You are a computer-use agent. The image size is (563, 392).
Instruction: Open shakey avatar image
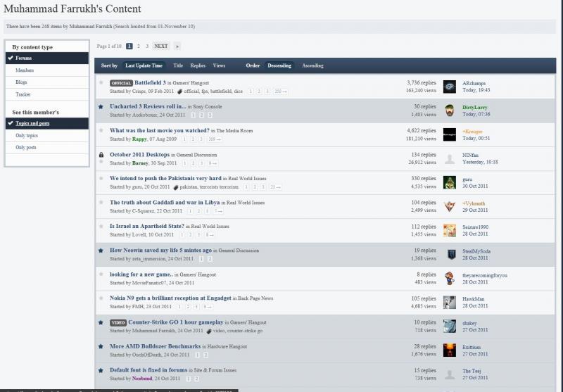point(450,327)
